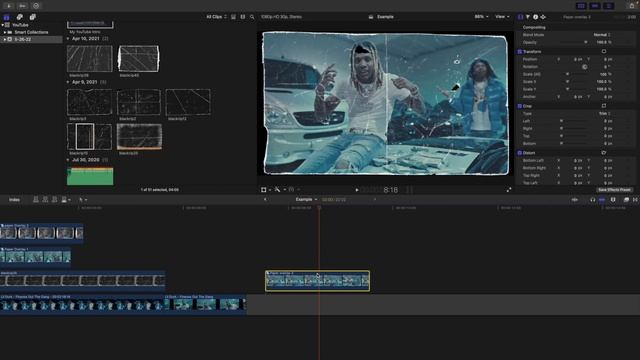The image size is (640, 360).
Task: Click the import media arrow button
Action: click(9, 6)
